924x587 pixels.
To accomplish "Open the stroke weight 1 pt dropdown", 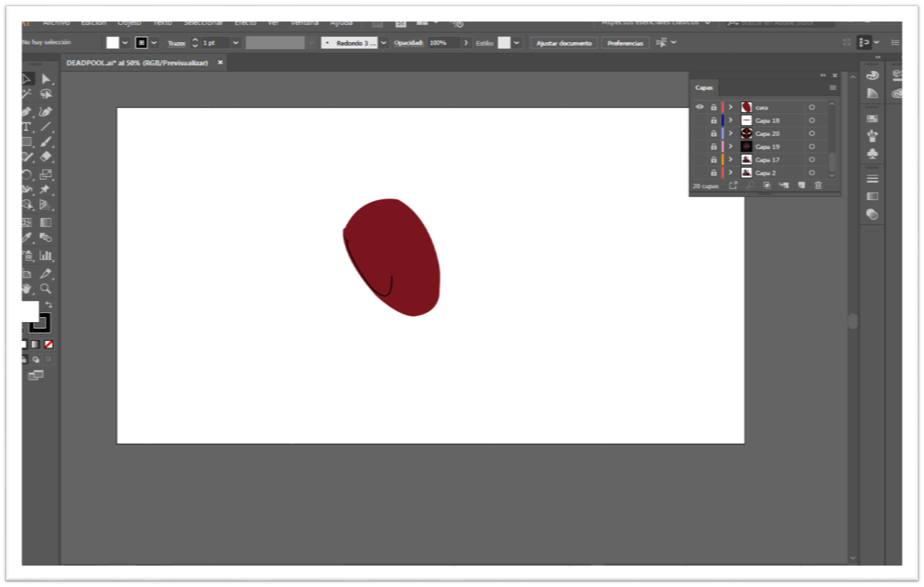I will tap(236, 43).
